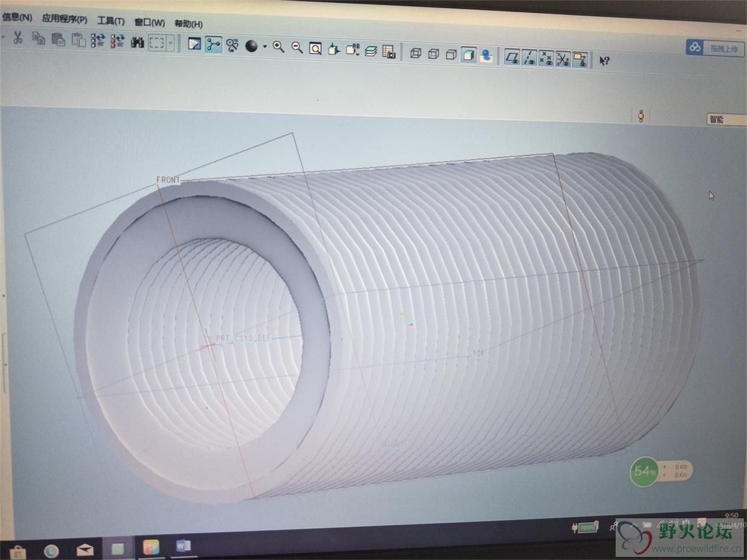Click the Zoom Out magnifier
The image size is (747, 560).
click(x=297, y=48)
